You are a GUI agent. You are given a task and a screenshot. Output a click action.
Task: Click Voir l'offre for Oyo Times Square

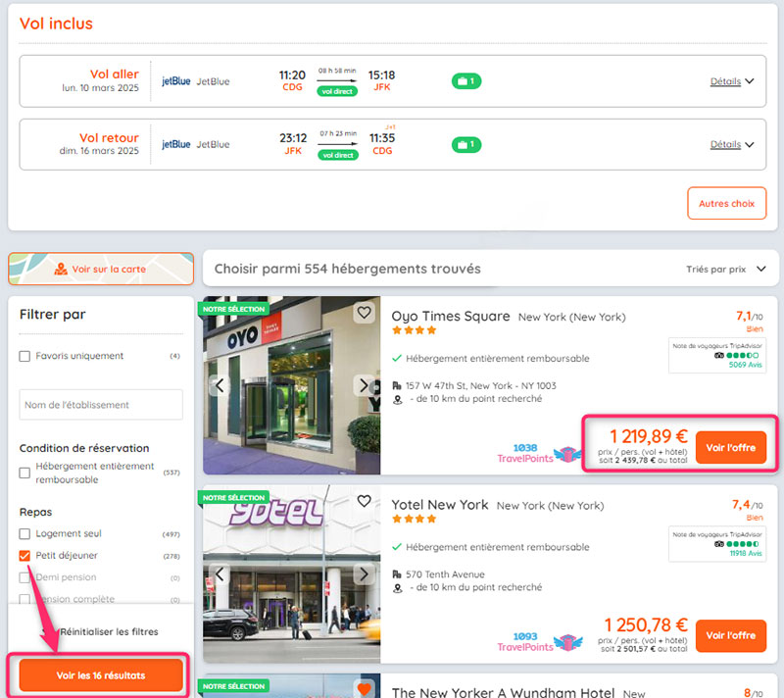coord(730,447)
